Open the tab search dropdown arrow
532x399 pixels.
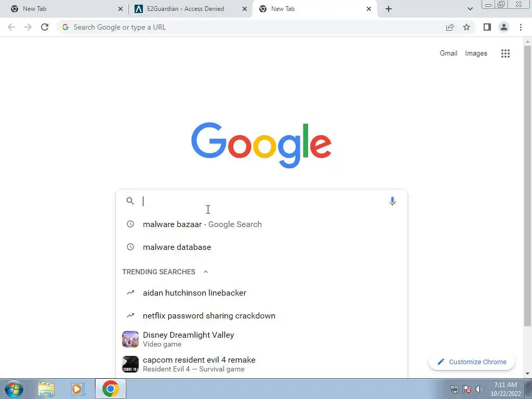click(470, 9)
